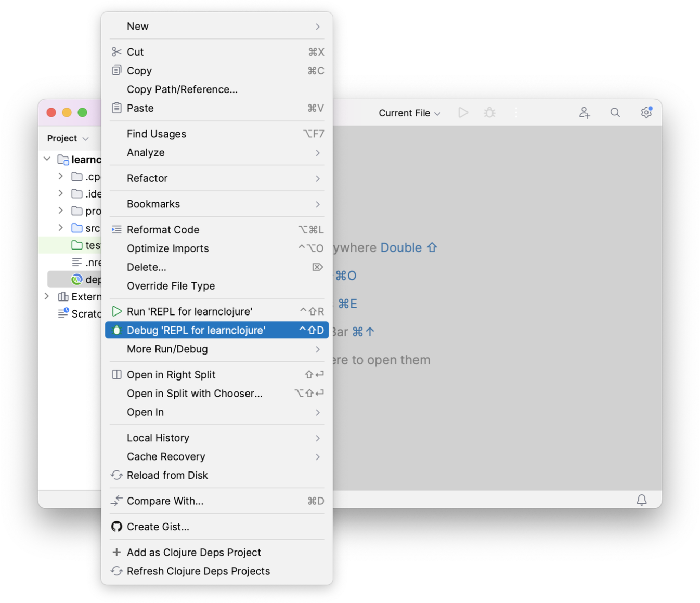
Task: Expand the src folder arrow
Action: pyautogui.click(x=61, y=228)
